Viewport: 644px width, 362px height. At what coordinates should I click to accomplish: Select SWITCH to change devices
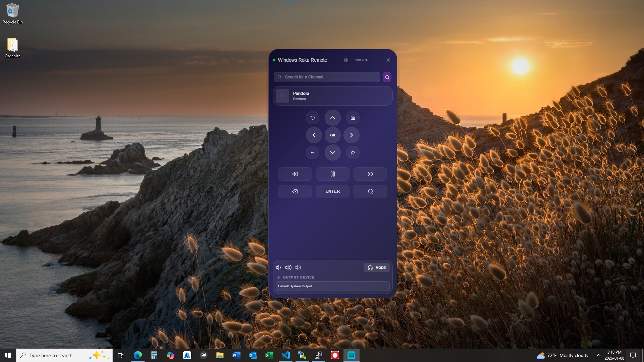click(361, 60)
